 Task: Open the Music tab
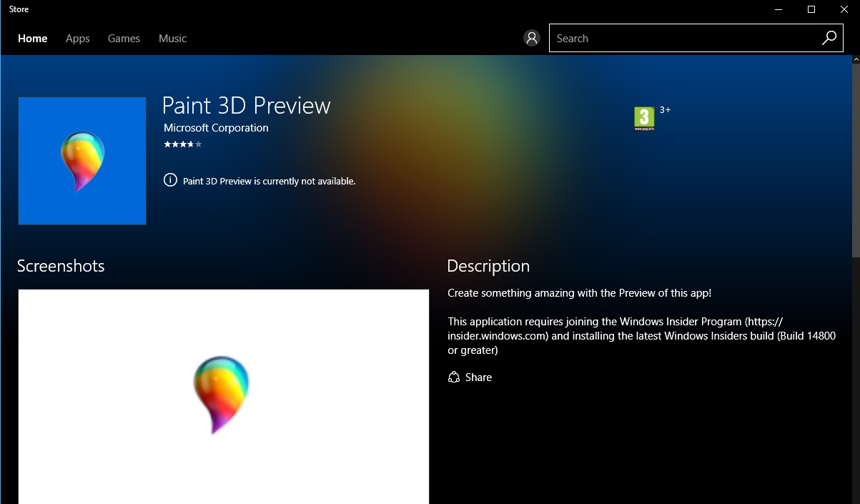pos(172,39)
